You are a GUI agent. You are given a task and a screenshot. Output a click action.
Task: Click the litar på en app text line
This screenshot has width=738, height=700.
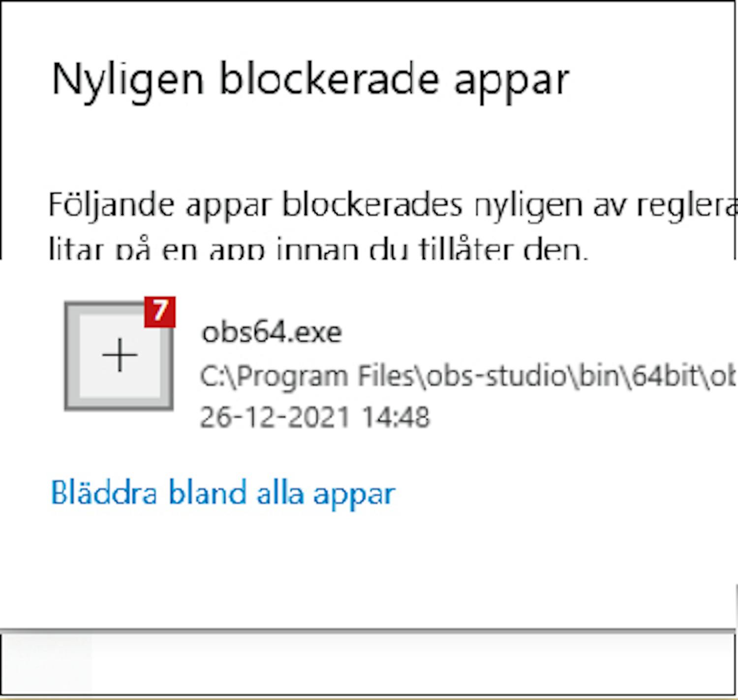(x=318, y=248)
